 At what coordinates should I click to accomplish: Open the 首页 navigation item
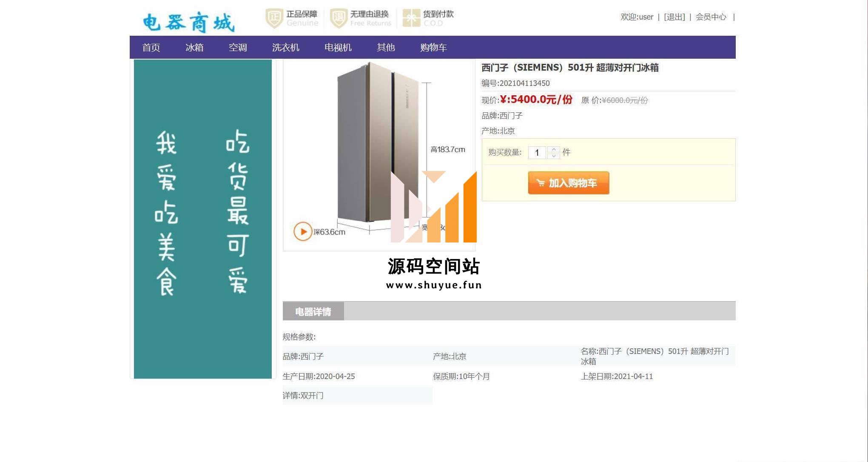pyautogui.click(x=151, y=48)
